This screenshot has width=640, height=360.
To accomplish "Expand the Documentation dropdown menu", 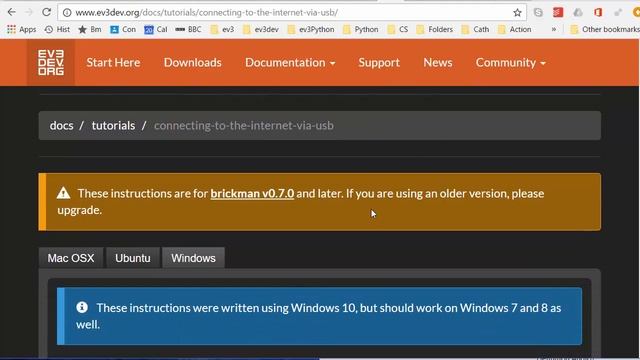I will [290, 62].
